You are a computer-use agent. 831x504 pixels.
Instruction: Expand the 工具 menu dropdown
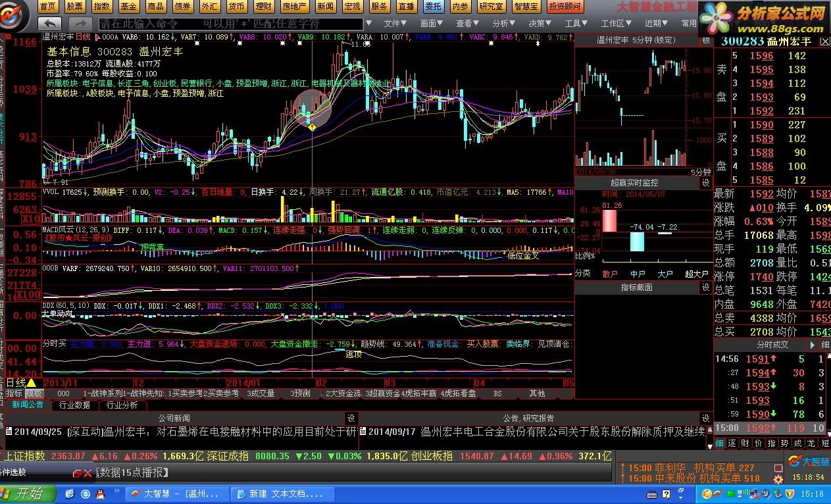point(576,23)
